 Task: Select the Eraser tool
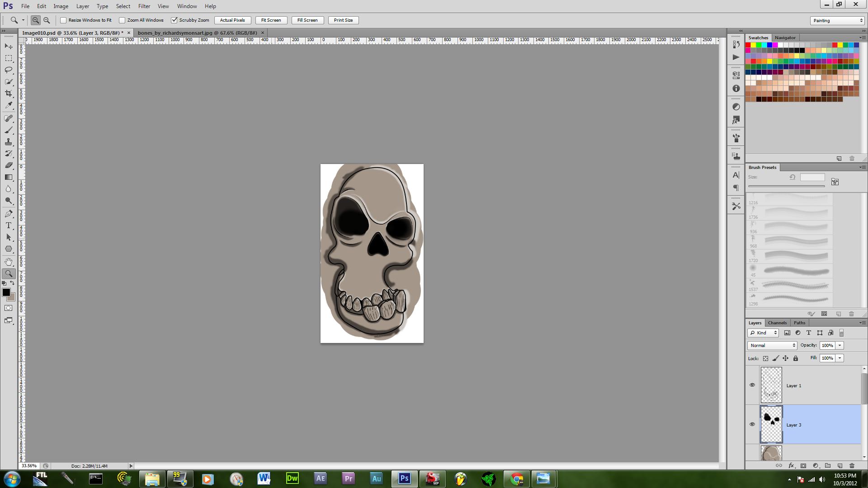[x=9, y=165]
